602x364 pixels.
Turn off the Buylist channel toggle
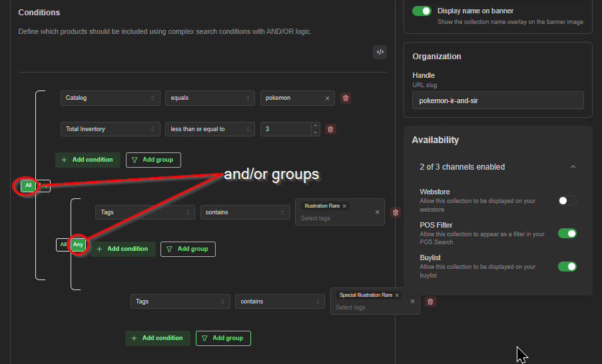[567, 266]
